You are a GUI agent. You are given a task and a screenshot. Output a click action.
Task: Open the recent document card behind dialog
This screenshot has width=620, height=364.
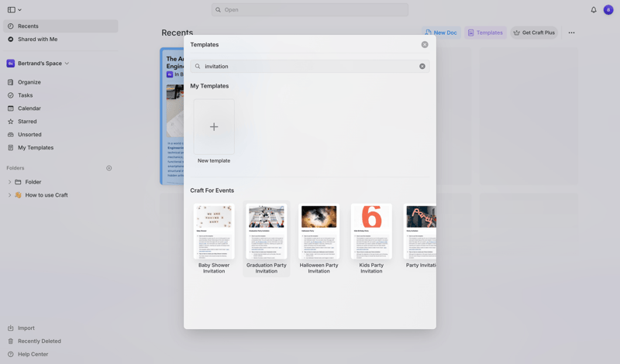tap(172, 116)
